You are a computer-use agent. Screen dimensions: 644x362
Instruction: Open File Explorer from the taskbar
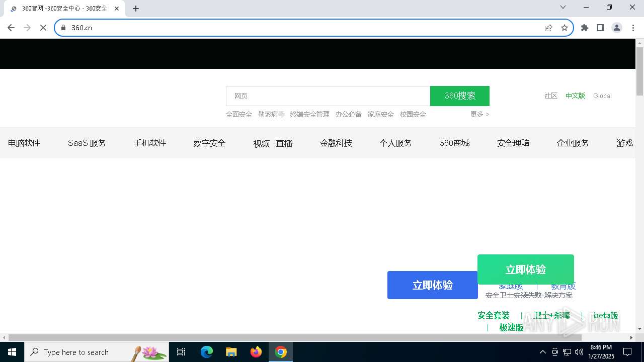pyautogui.click(x=231, y=352)
